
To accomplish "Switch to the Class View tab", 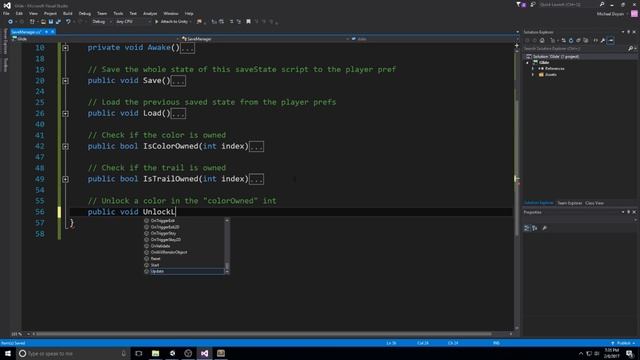I will pyautogui.click(x=594, y=203).
